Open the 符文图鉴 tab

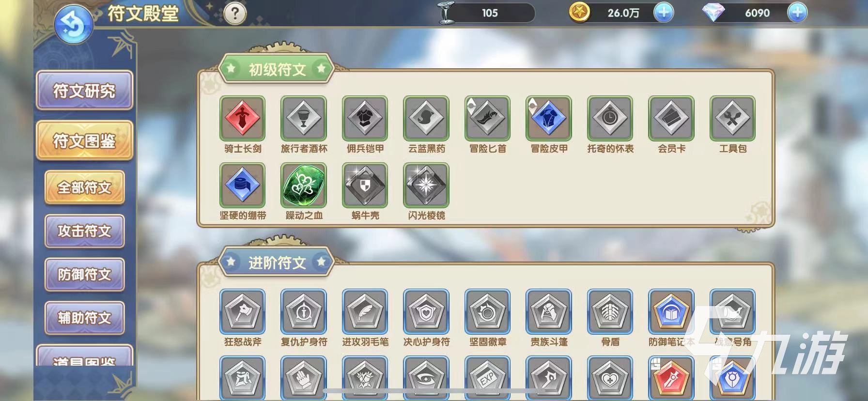(x=84, y=140)
